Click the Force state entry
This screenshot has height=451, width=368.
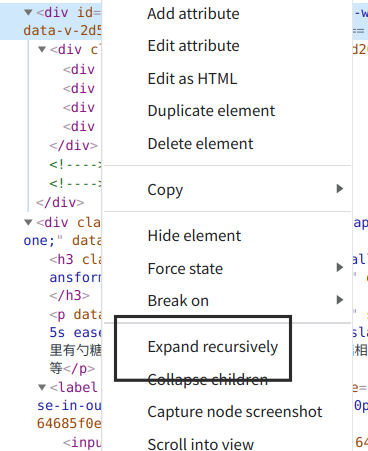click(185, 269)
